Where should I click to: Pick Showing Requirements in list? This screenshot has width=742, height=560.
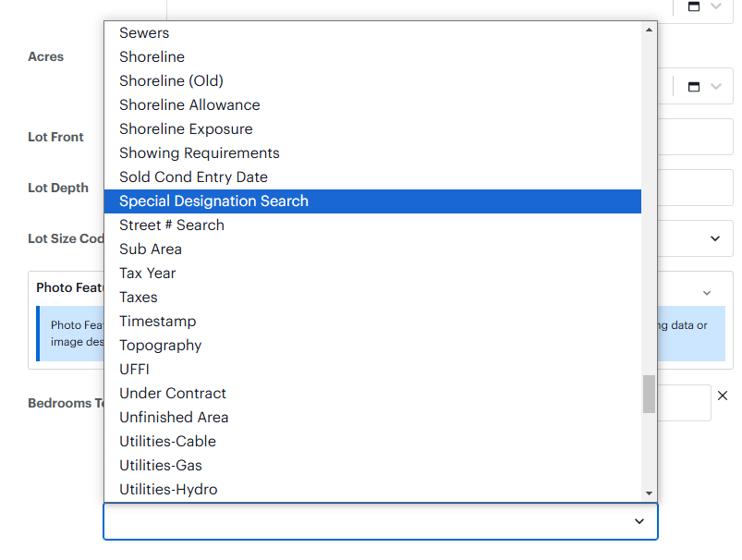pos(372,152)
